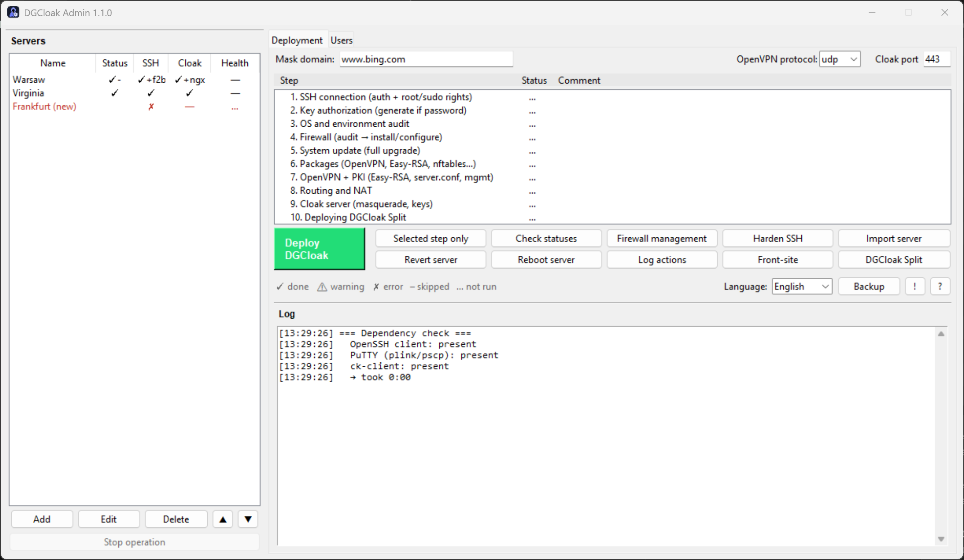Select the Virginia server row
Viewport: 964px width, 560px height.
[x=134, y=93]
